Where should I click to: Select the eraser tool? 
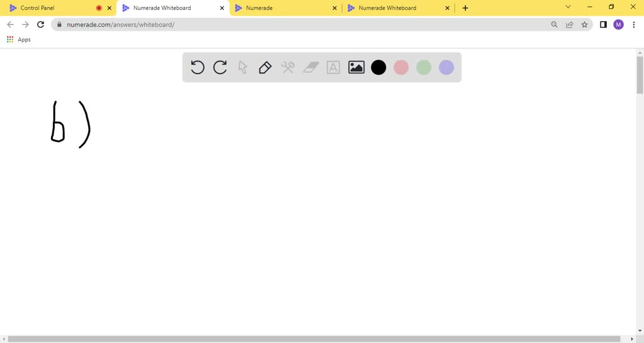click(311, 67)
